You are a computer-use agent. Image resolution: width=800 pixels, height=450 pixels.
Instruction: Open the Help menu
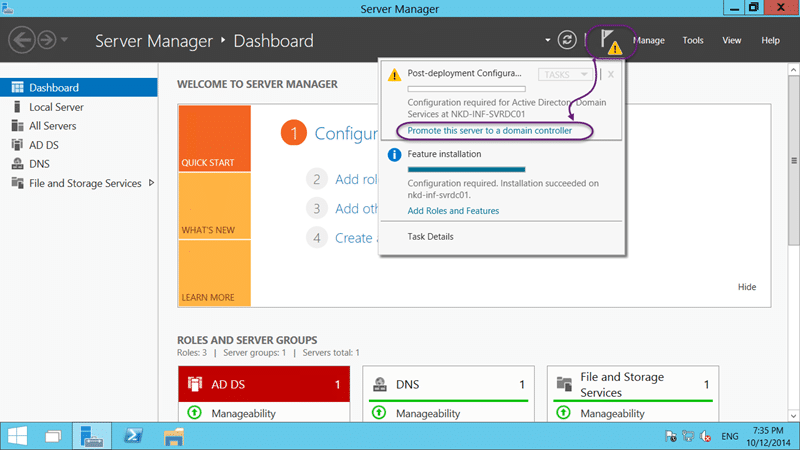pyautogui.click(x=770, y=40)
